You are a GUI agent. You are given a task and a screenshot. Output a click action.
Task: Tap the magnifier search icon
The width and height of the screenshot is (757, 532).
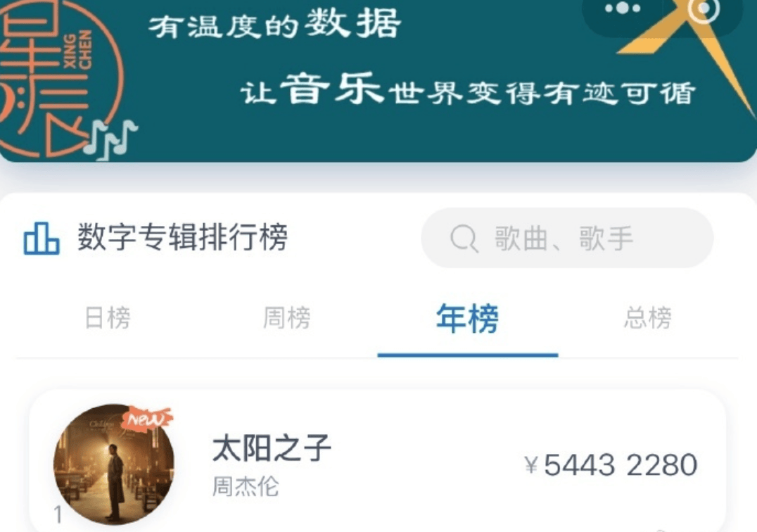pos(464,239)
